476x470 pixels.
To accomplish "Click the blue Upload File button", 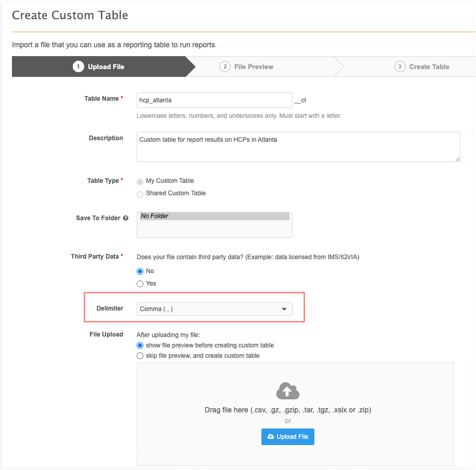I will (x=287, y=437).
